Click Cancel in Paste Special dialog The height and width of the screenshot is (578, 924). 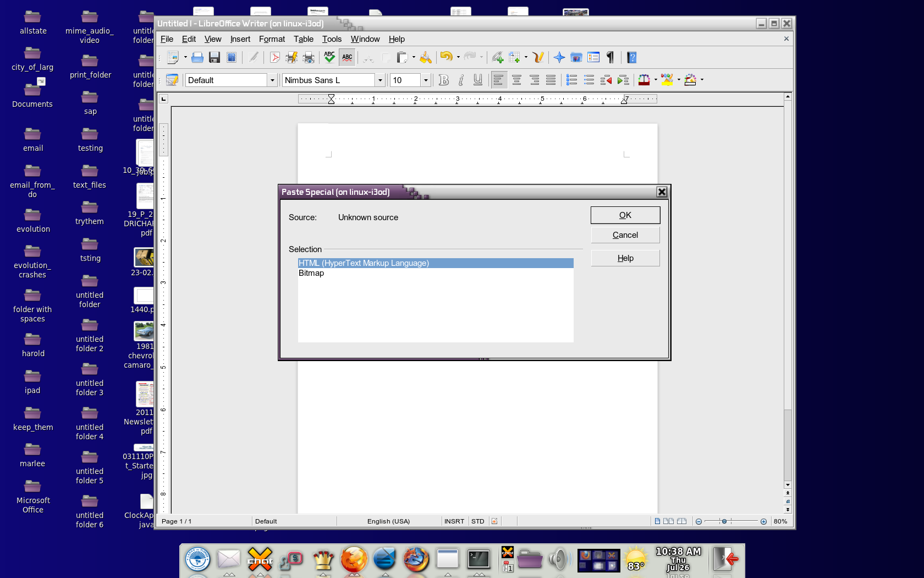pos(625,235)
